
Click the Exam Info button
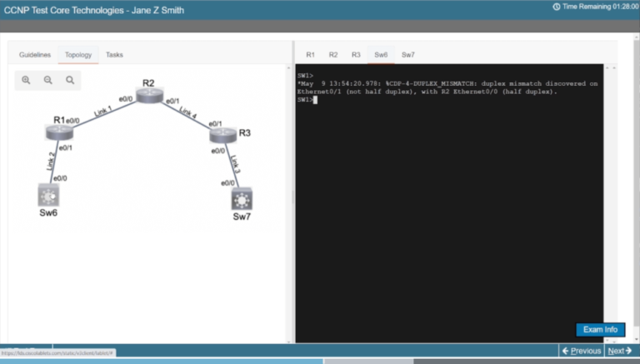(600, 330)
